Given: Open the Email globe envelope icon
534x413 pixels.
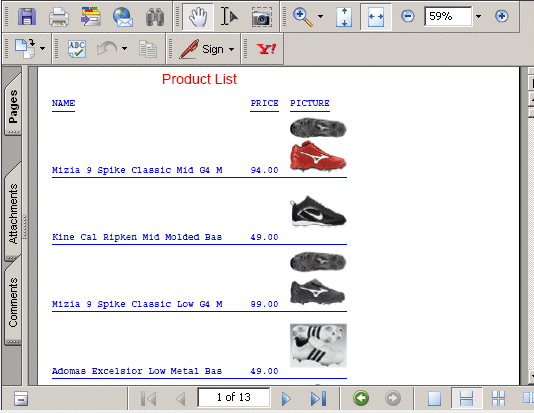Looking at the screenshot, I should (123, 17).
